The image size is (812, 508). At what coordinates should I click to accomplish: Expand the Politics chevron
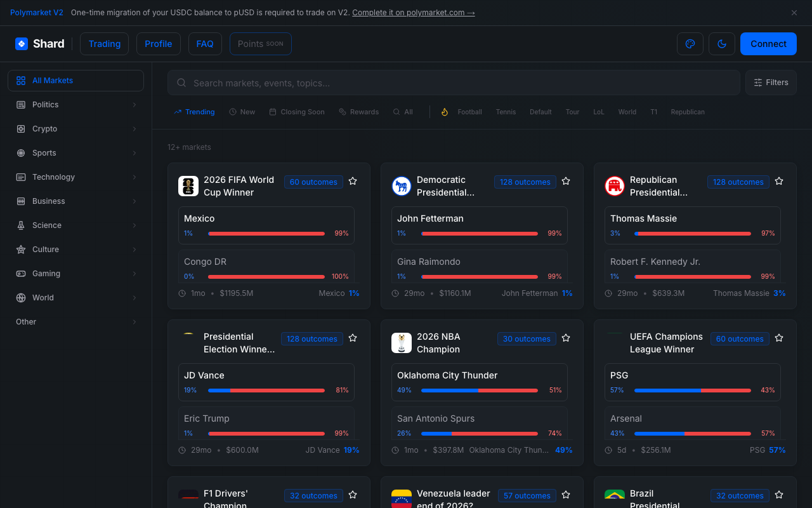tap(134, 105)
